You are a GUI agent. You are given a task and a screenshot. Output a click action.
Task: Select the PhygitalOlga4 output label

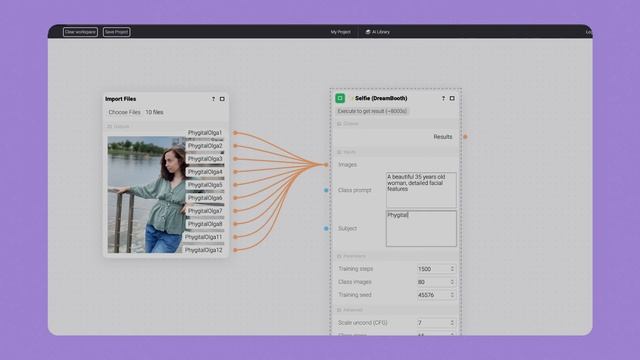(205, 172)
